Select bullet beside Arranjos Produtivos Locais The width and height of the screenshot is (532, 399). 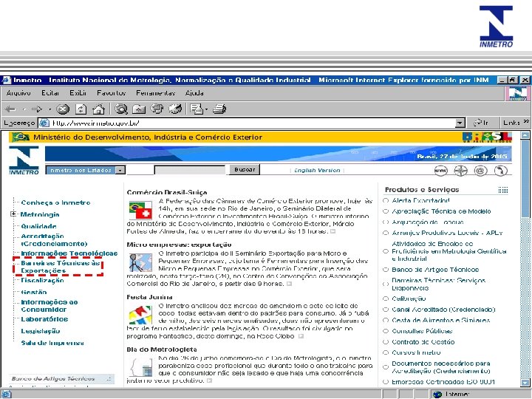pyautogui.click(x=386, y=233)
